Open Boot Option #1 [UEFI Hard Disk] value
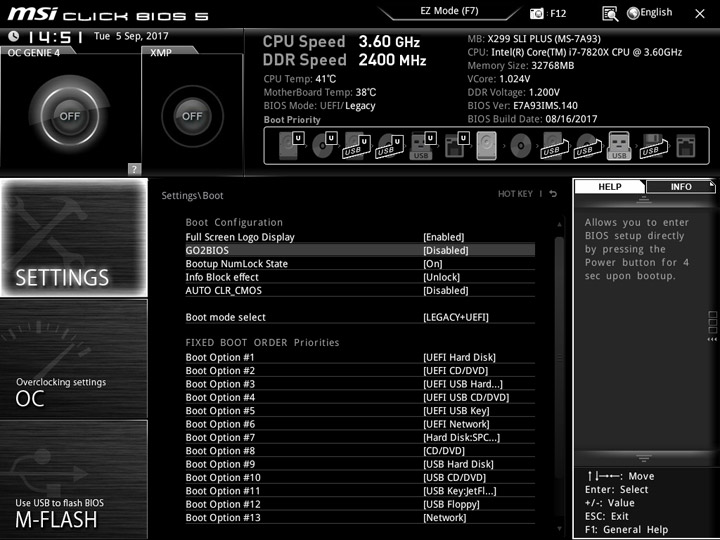The width and height of the screenshot is (720, 540). tap(460, 357)
